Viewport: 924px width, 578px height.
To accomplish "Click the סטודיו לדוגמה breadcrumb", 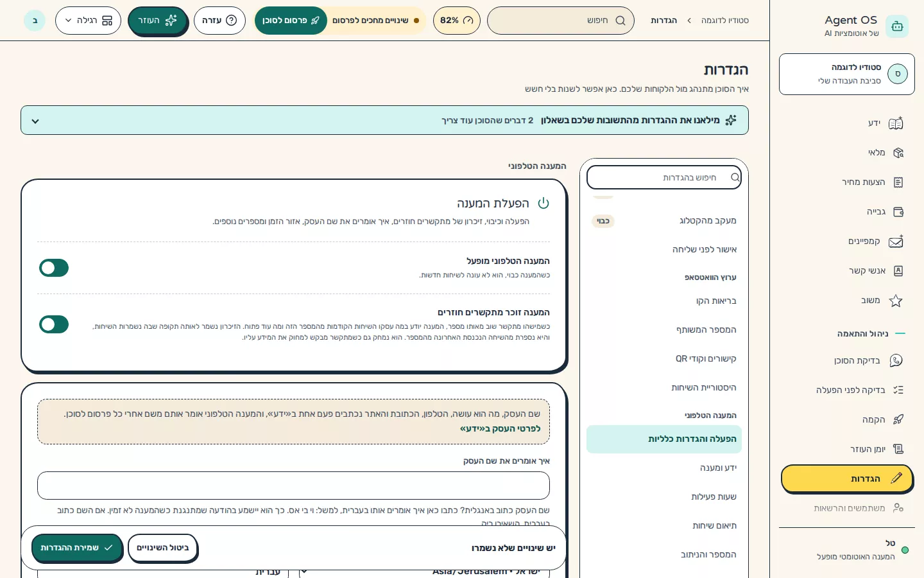I will 724,21.
